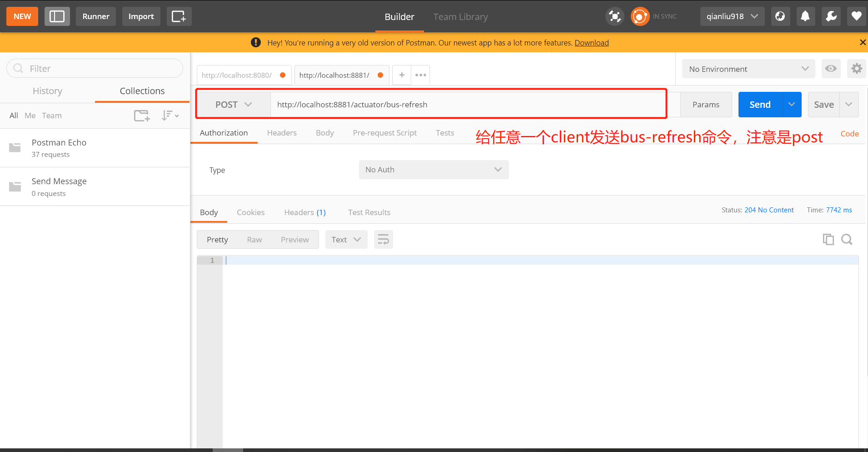Open the Pre-request Script tab
This screenshot has height=452, width=868.
point(384,133)
